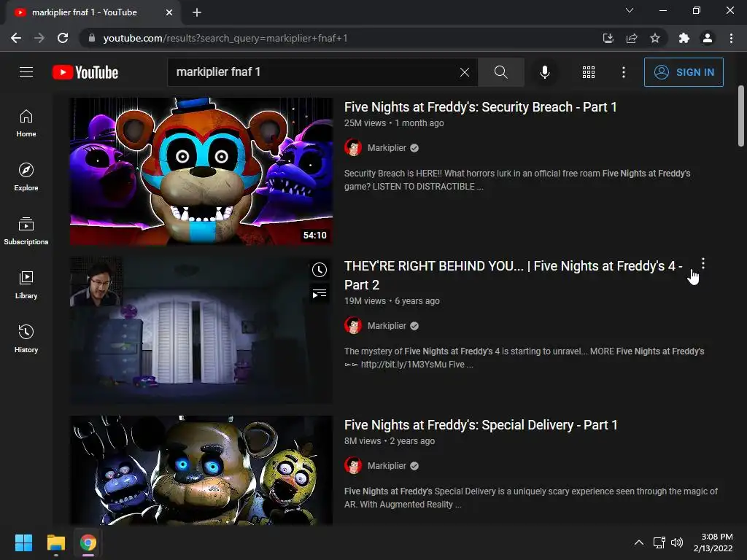Screen dimensions: 747x560
Task: Bookmark this page with star
Action: [x=655, y=38]
